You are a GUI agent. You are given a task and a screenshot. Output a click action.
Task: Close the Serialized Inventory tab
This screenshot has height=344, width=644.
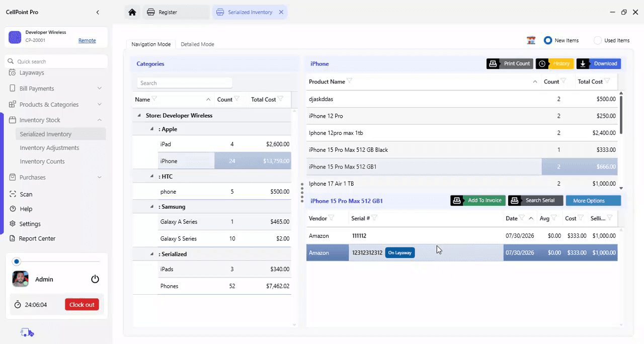coord(281,12)
